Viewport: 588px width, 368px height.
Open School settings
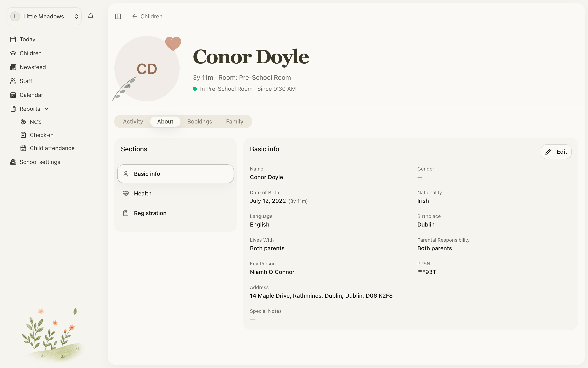coord(40,162)
